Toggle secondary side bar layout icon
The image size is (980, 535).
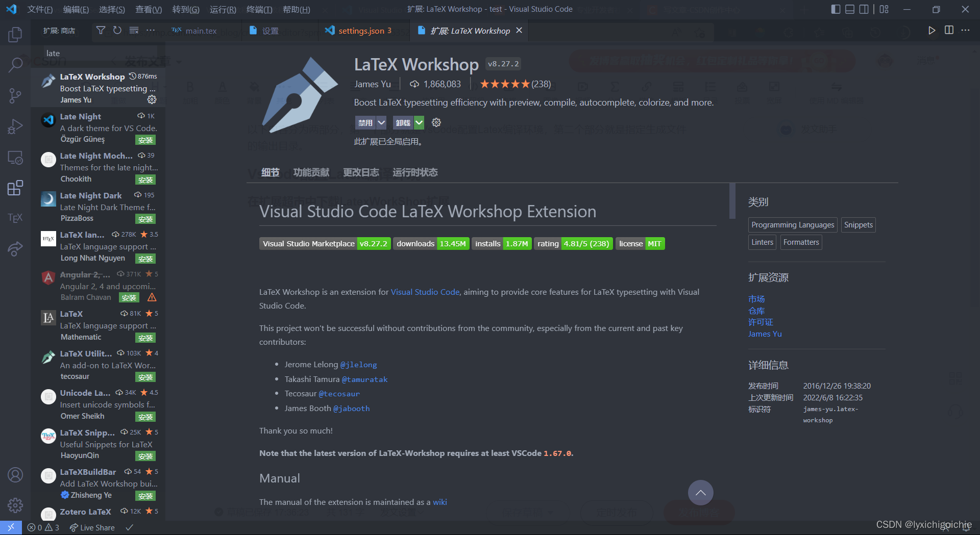pyautogui.click(x=864, y=9)
